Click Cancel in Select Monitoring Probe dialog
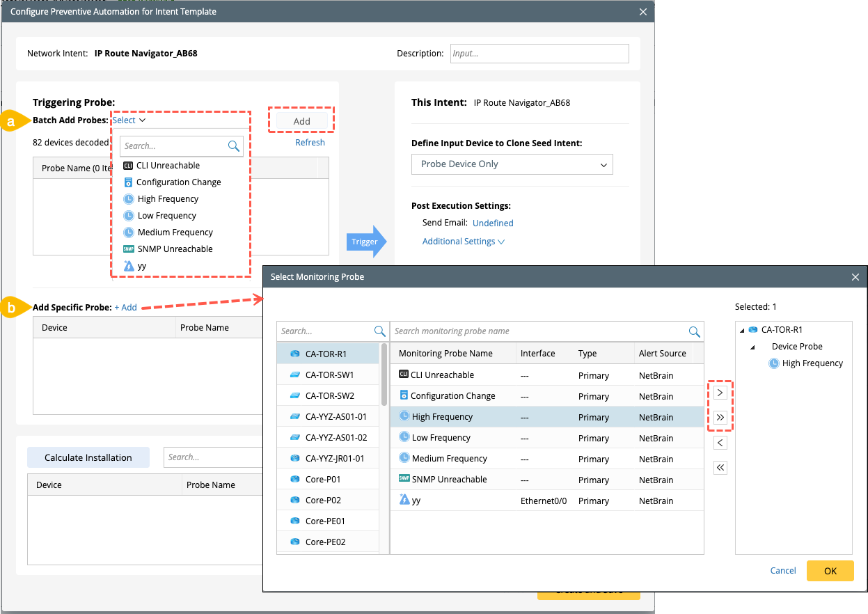The image size is (868, 614). (783, 571)
